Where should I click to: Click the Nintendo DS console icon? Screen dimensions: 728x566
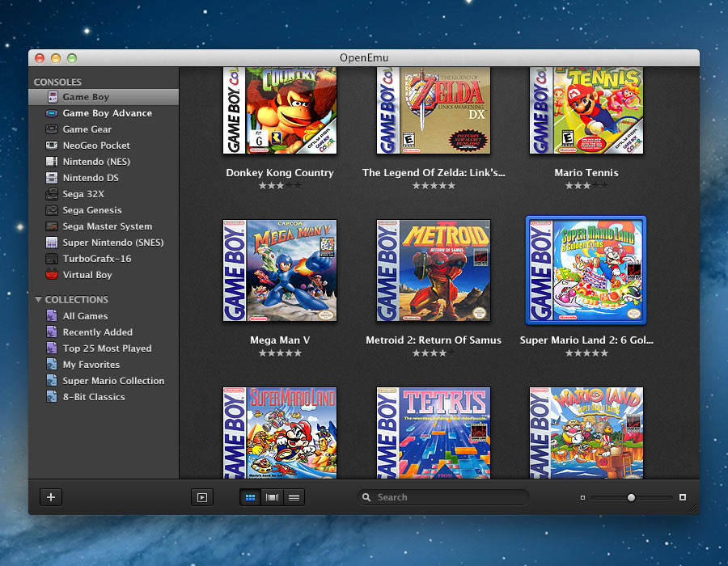point(52,178)
